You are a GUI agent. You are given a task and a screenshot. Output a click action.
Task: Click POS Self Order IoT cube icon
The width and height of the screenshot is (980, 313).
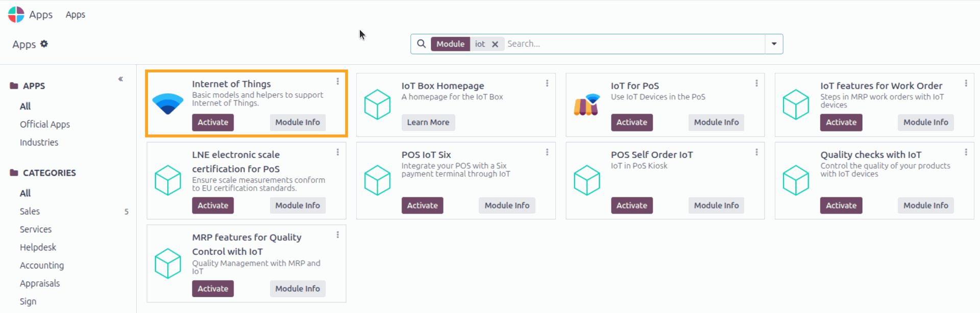tap(586, 180)
